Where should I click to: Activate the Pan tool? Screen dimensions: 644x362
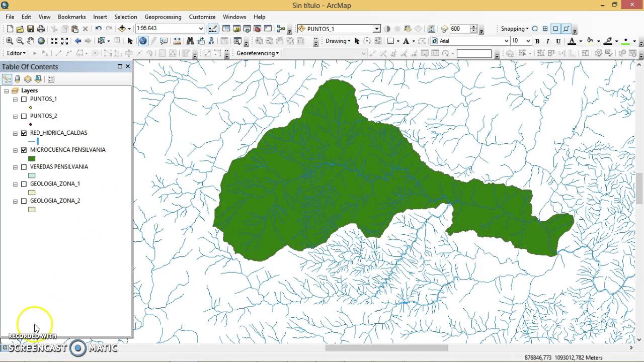[31, 41]
